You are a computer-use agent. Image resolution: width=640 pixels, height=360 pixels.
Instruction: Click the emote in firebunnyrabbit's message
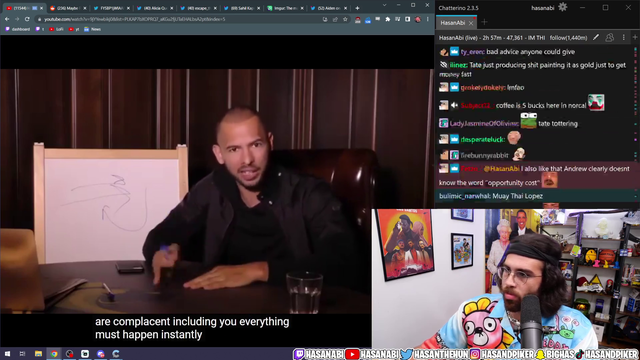(518, 153)
